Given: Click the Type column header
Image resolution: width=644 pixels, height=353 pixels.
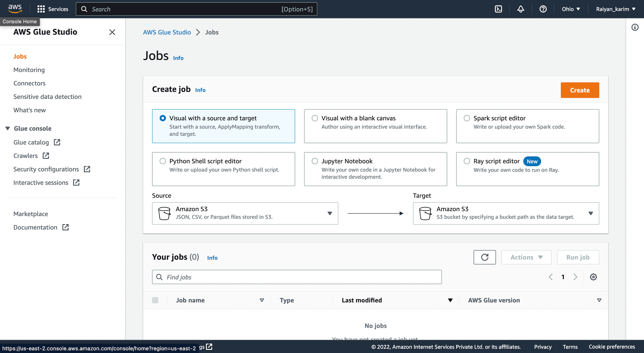Looking at the screenshot, I should (x=287, y=300).
